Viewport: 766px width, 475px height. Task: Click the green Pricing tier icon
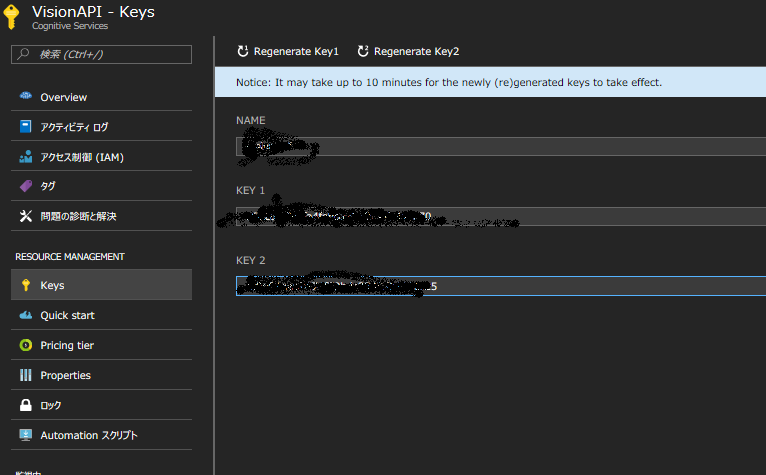(x=25, y=345)
